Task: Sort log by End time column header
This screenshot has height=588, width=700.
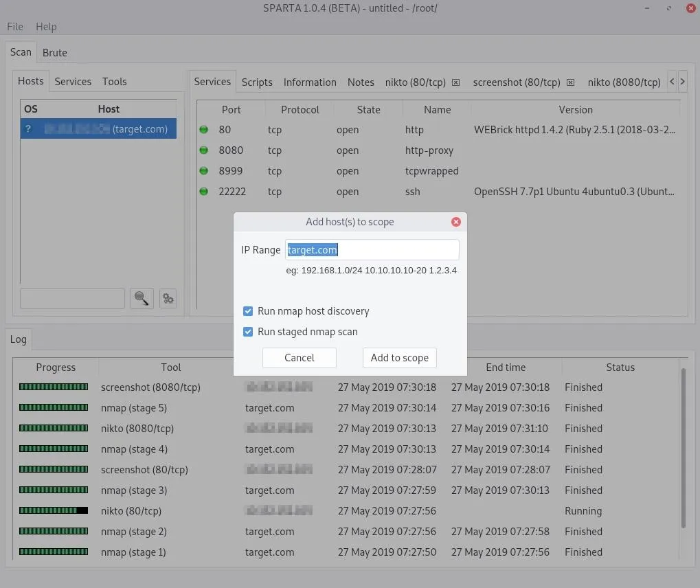Action: (506, 367)
